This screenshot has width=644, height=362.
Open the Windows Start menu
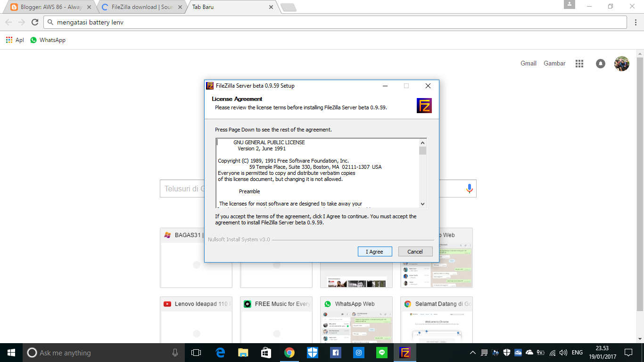(11, 353)
